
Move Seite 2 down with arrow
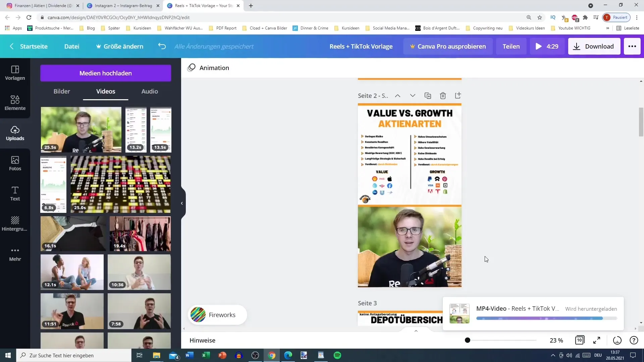(x=413, y=96)
